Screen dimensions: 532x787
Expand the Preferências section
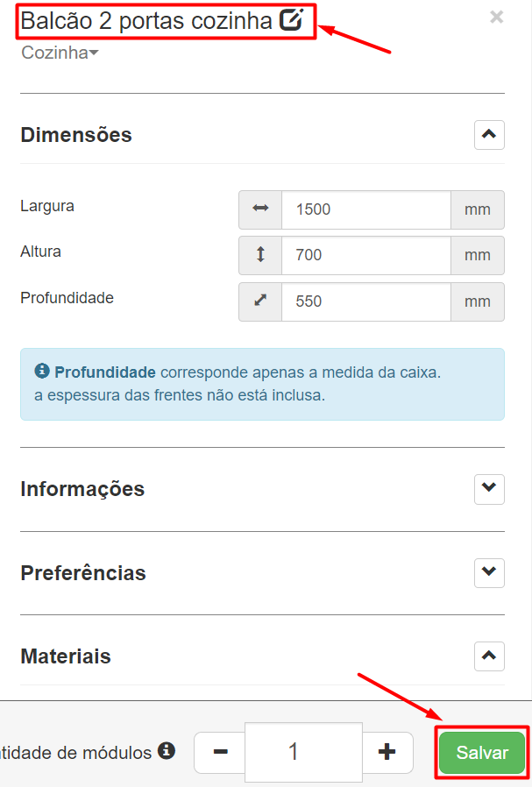(x=489, y=573)
